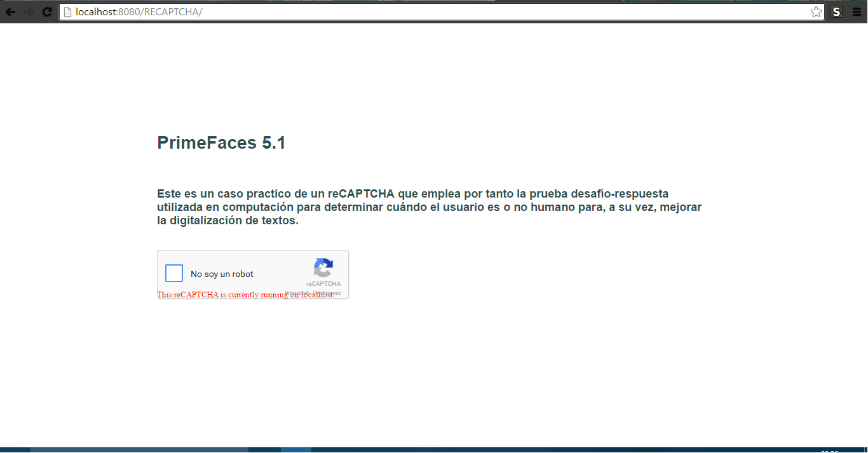Reload the page with the refresh icon
868x453 pixels.
point(47,11)
